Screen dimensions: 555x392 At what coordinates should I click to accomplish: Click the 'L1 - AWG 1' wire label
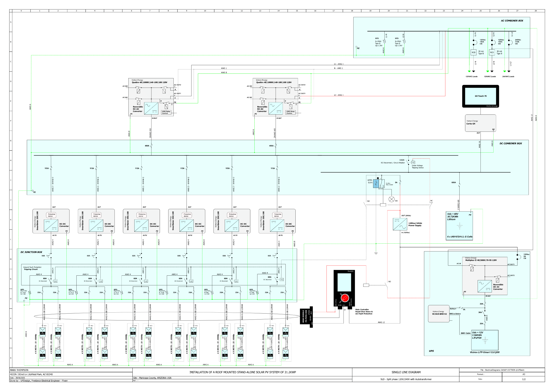click(339, 64)
